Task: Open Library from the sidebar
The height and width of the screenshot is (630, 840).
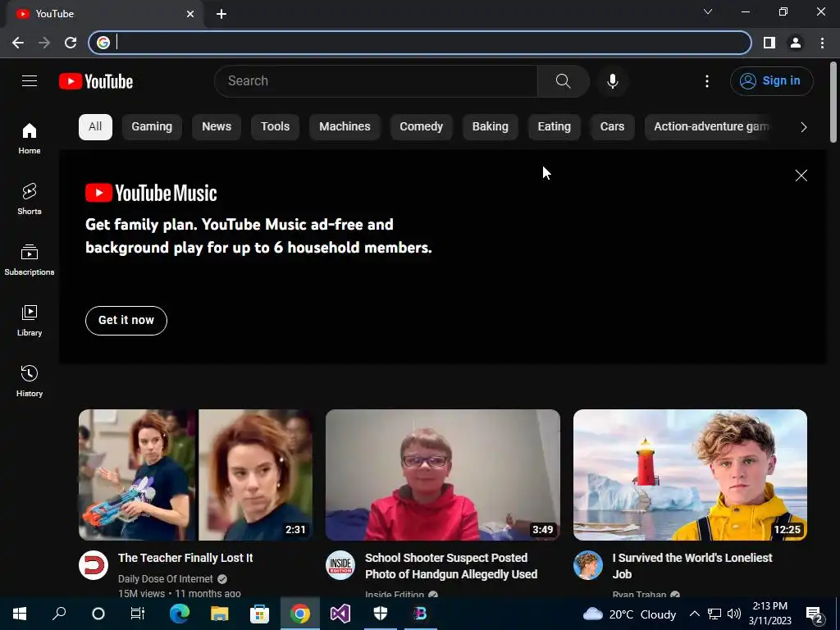Action: click(x=30, y=321)
